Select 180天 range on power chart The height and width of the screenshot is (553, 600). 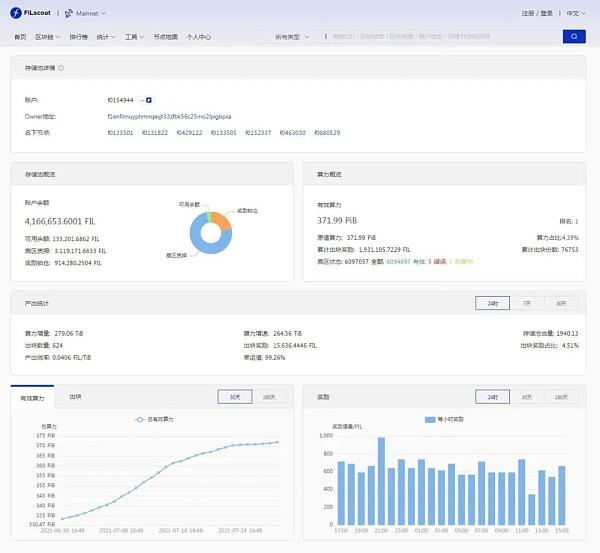[x=269, y=397]
